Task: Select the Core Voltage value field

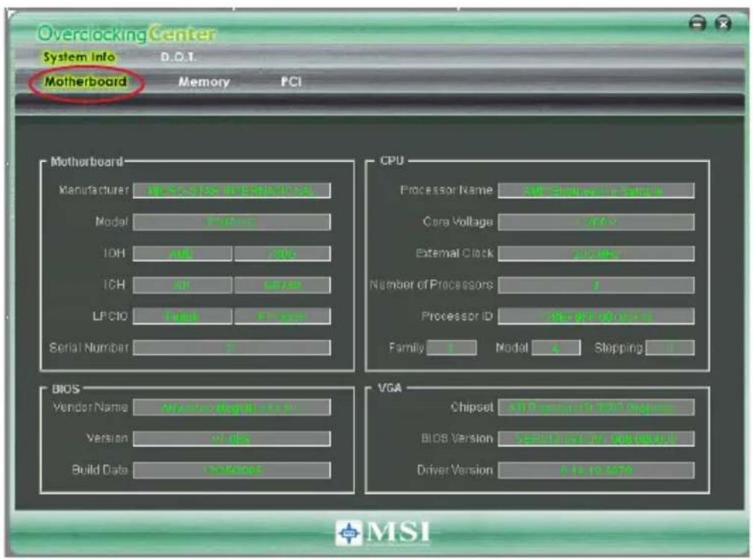Action: click(596, 222)
